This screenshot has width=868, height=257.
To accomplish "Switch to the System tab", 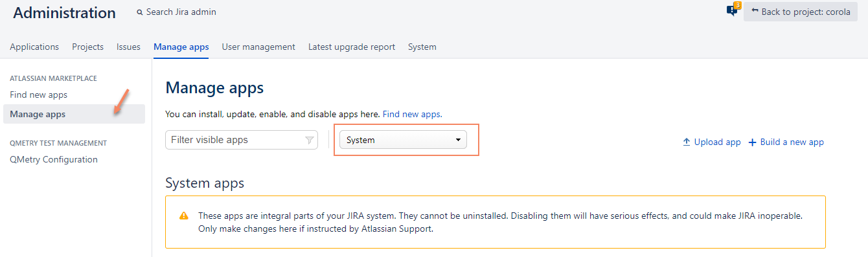I will [x=422, y=47].
